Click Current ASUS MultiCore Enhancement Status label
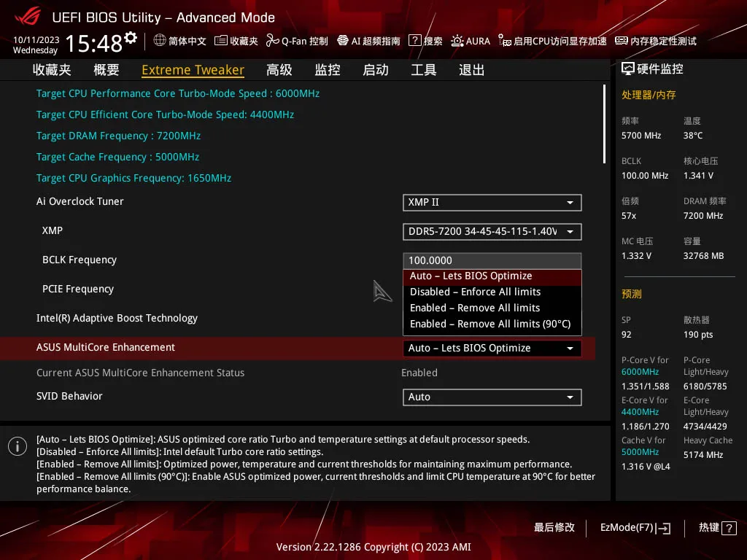 [141, 373]
